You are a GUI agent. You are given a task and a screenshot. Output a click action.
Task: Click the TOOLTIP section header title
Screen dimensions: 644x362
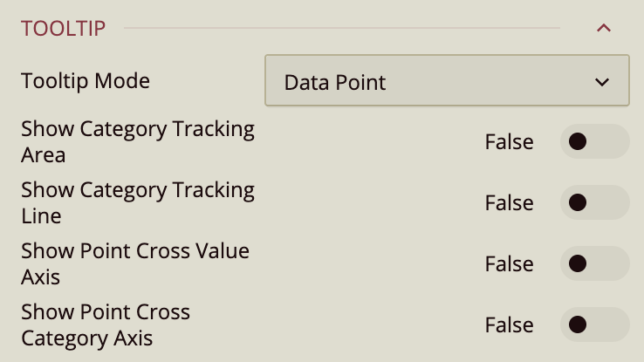[63, 29]
